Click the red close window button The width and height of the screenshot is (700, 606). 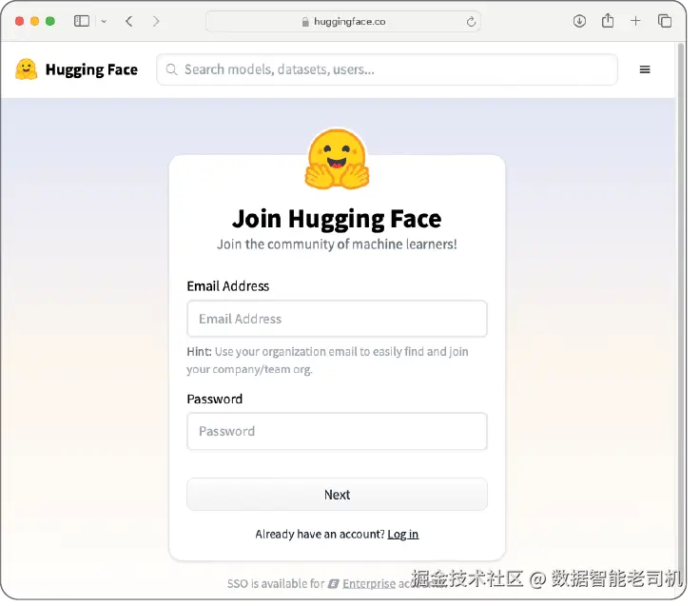click(19, 21)
